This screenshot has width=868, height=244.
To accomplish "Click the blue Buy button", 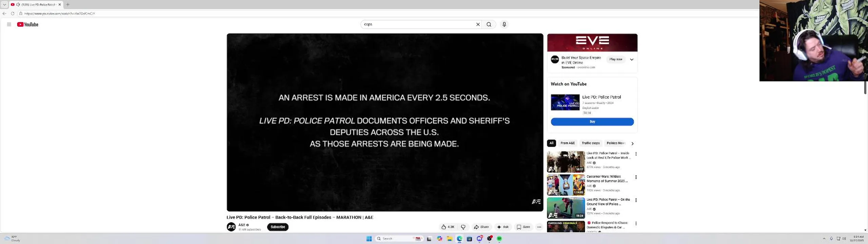I will (x=592, y=122).
